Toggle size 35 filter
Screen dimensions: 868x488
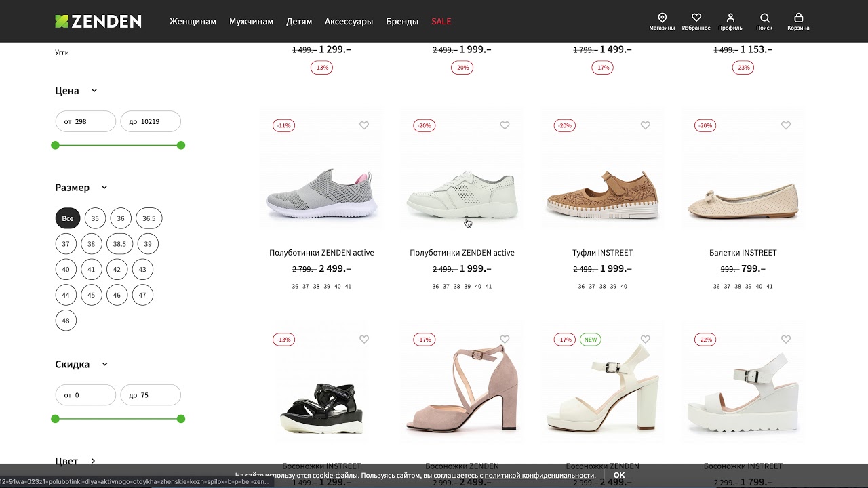pos(95,218)
